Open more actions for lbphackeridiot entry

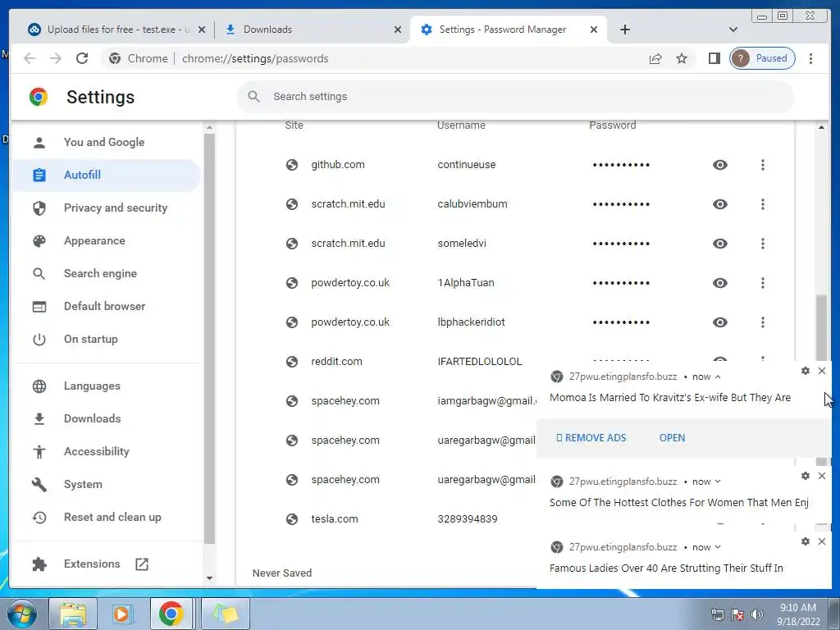click(762, 322)
